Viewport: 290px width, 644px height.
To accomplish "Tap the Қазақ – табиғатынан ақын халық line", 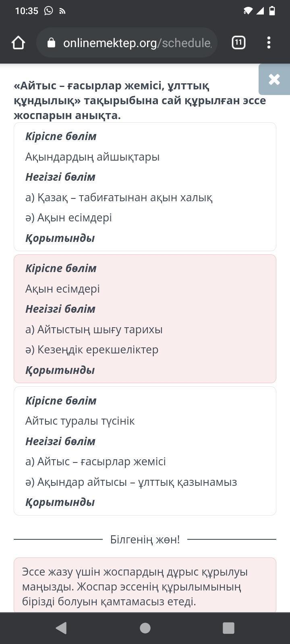I will click(x=119, y=198).
